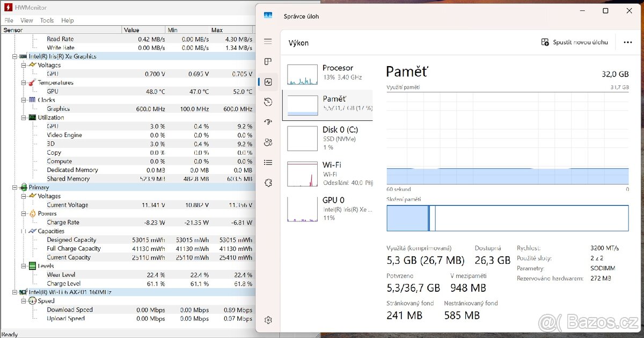This screenshot has width=644, height=338.
Task: Open the Task Manager navigation hamburger menu
Action: coord(268,41)
